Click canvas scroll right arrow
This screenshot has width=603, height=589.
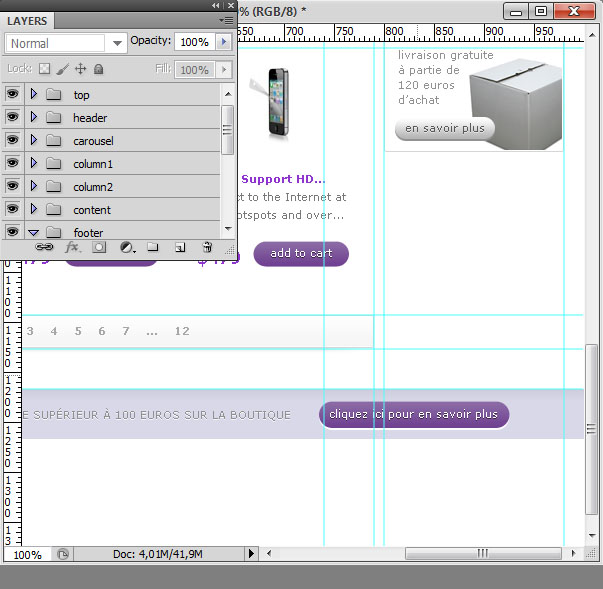[573, 554]
